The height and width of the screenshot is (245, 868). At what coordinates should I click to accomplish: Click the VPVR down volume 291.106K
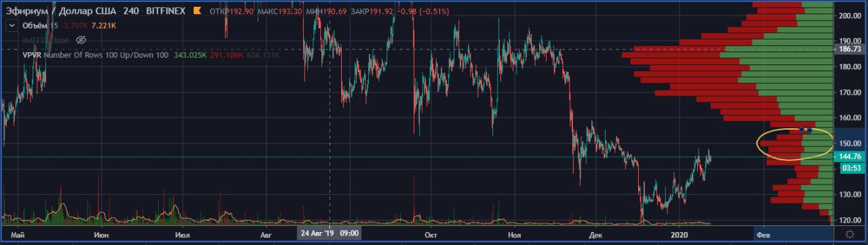tap(226, 54)
